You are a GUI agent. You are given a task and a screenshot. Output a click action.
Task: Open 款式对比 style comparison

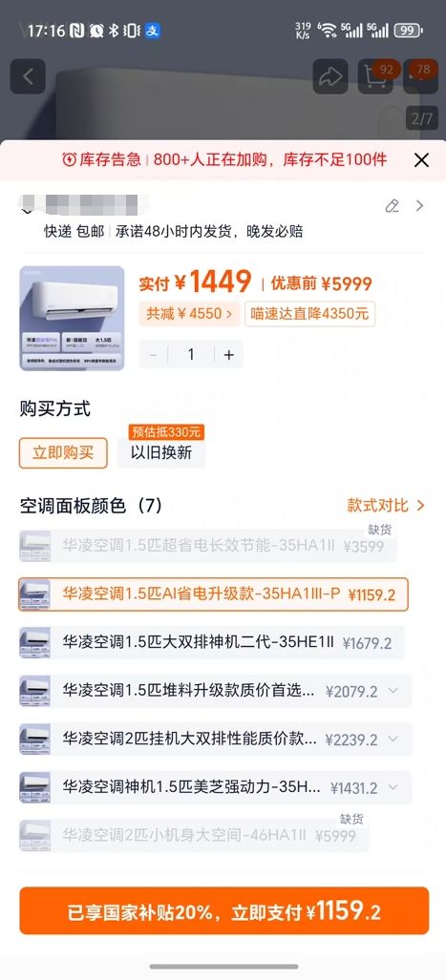tap(386, 505)
